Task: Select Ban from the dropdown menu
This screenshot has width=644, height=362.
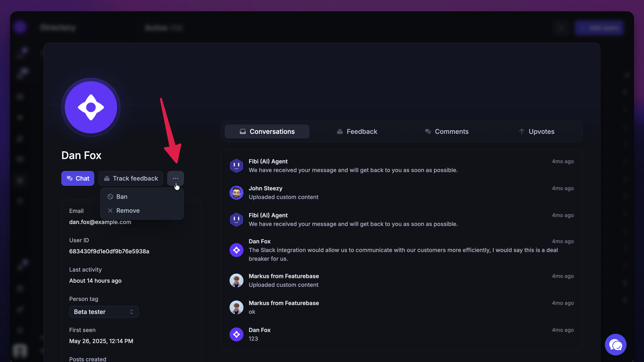Action: [122, 197]
